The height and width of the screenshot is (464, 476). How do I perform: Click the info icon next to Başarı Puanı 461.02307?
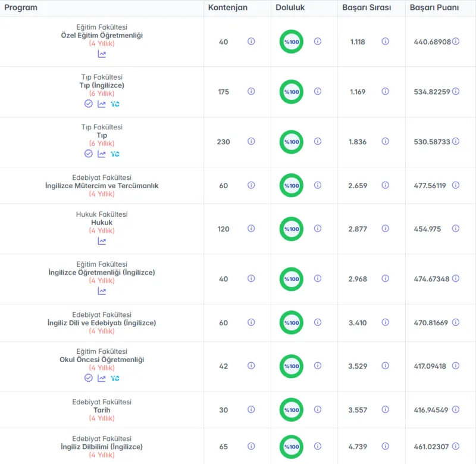pyautogui.click(x=456, y=446)
